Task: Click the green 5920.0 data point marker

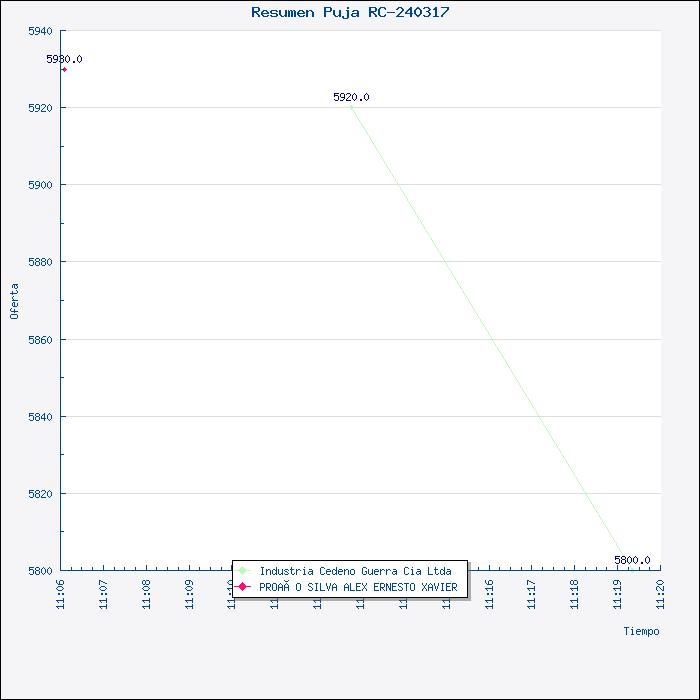Action: click(352, 108)
